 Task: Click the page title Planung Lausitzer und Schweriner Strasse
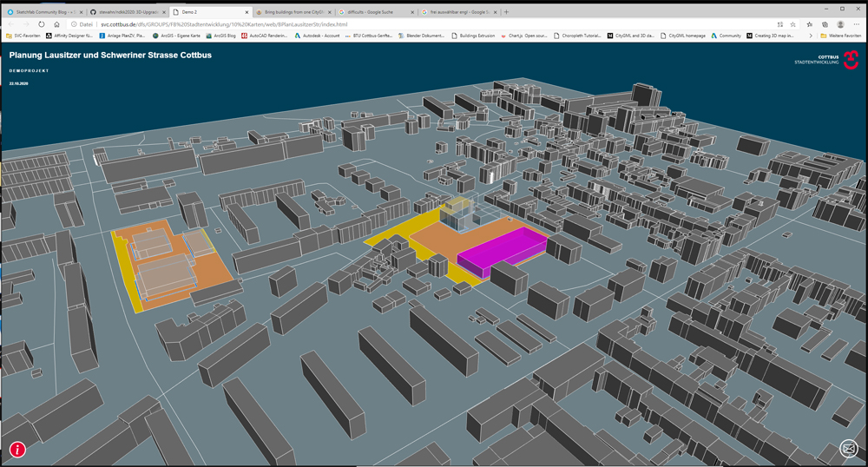(x=110, y=55)
